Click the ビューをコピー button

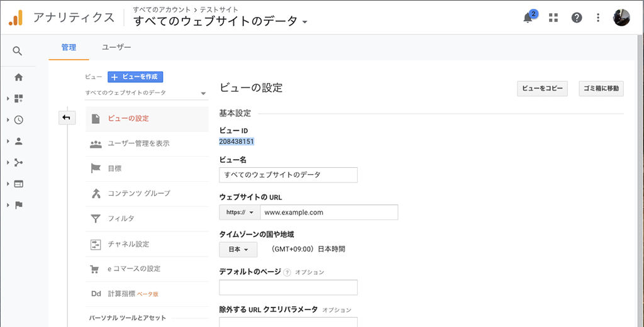(x=542, y=89)
